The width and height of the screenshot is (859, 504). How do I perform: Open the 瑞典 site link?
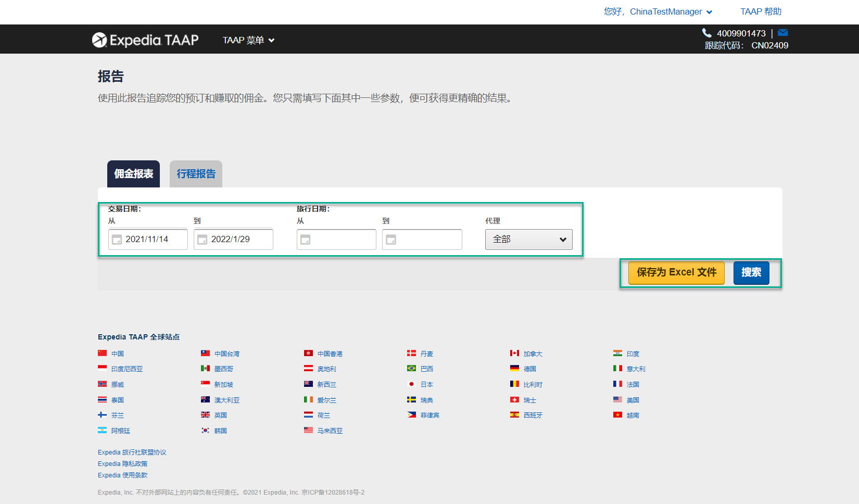click(x=427, y=400)
